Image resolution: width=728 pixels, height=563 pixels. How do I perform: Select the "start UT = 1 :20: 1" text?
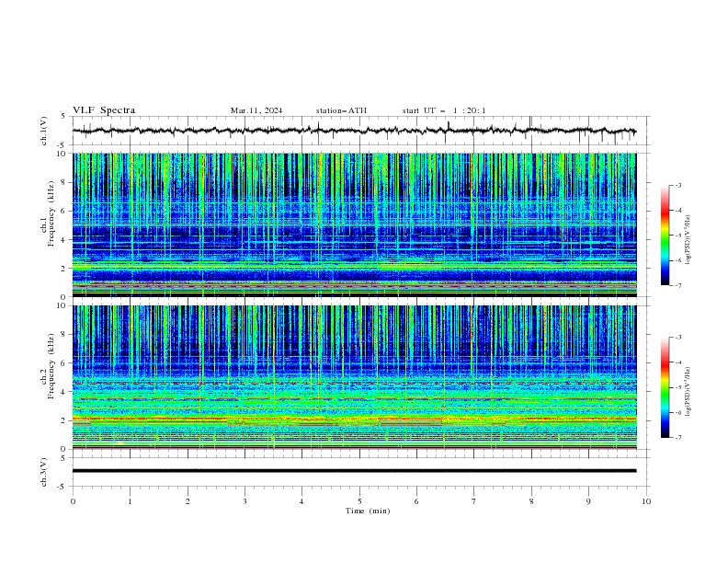444,110
